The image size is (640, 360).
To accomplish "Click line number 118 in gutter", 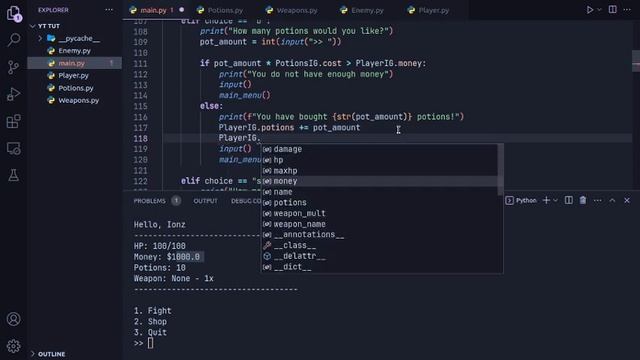I will pyautogui.click(x=140, y=138).
